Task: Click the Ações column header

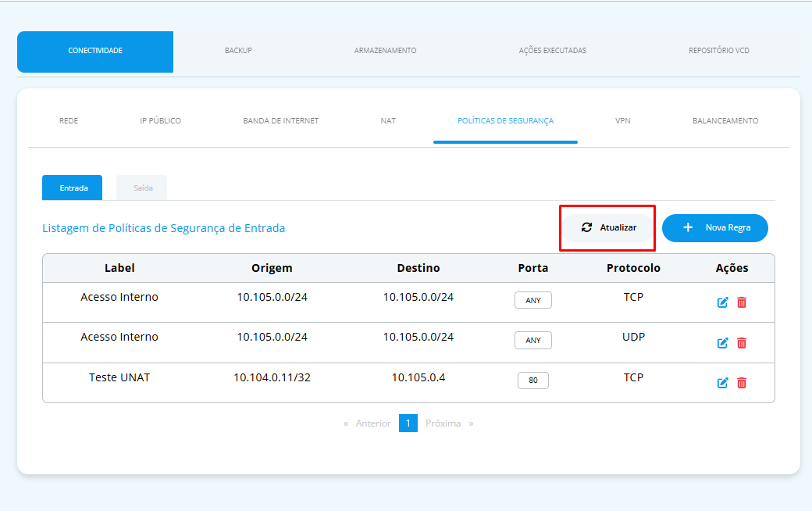Action: (x=732, y=268)
